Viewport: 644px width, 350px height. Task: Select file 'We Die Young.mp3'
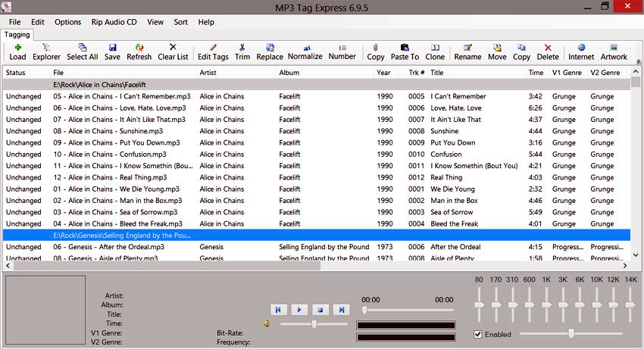point(116,189)
